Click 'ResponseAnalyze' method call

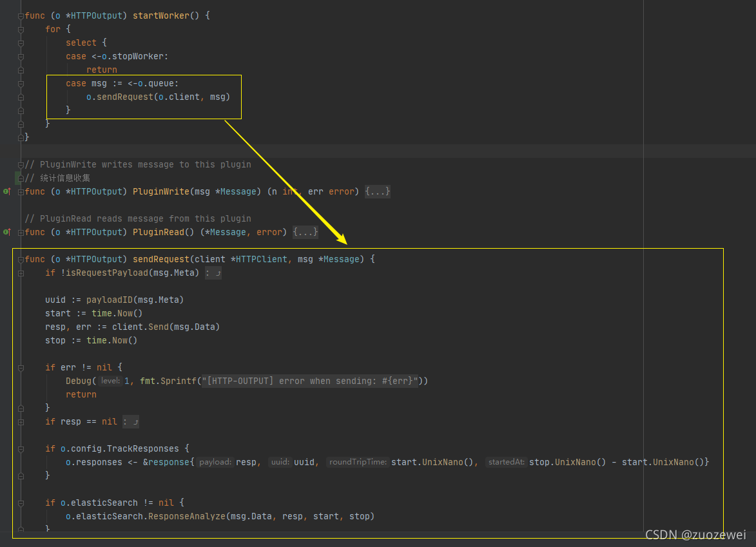(x=187, y=515)
